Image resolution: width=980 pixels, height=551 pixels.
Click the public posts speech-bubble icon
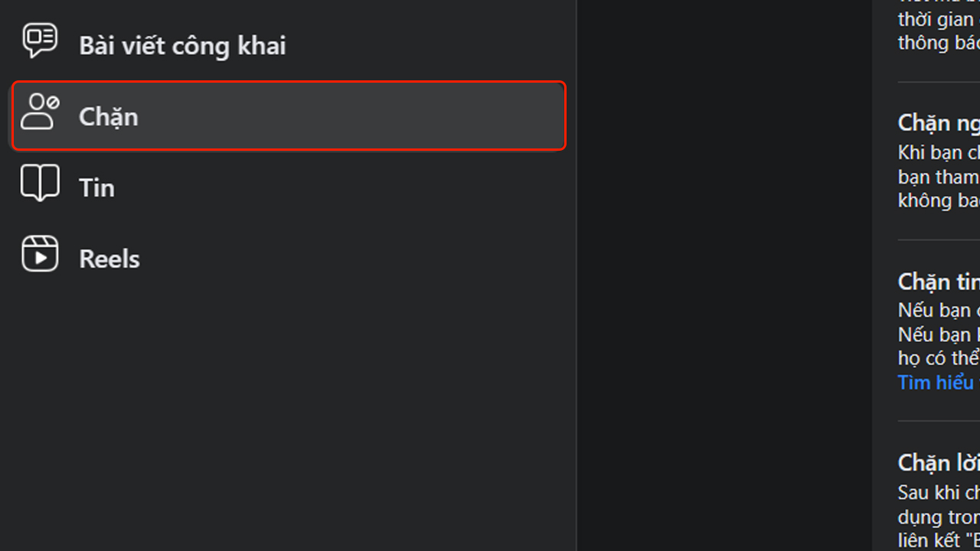pyautogui.click(x=40, y=40)
